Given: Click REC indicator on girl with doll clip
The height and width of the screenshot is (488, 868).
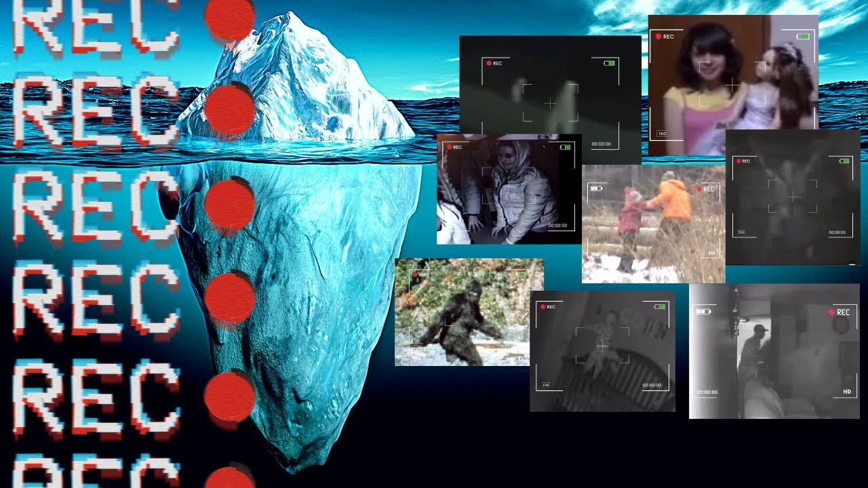Looking at the screenshot, I should (x=665, y=37).
